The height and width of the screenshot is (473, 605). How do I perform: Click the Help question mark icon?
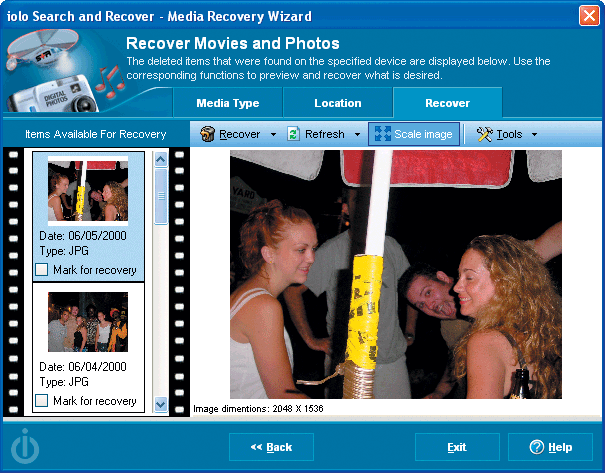[x=536, y=447]
